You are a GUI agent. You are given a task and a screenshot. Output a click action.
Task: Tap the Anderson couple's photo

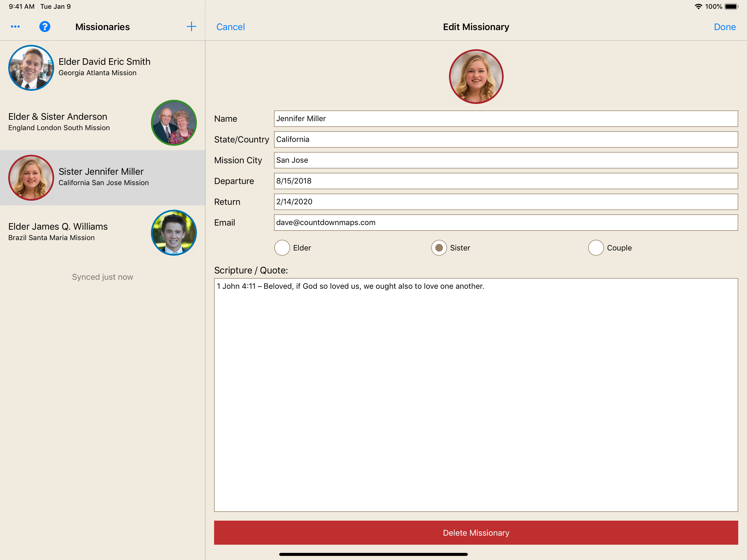point(174,122)
